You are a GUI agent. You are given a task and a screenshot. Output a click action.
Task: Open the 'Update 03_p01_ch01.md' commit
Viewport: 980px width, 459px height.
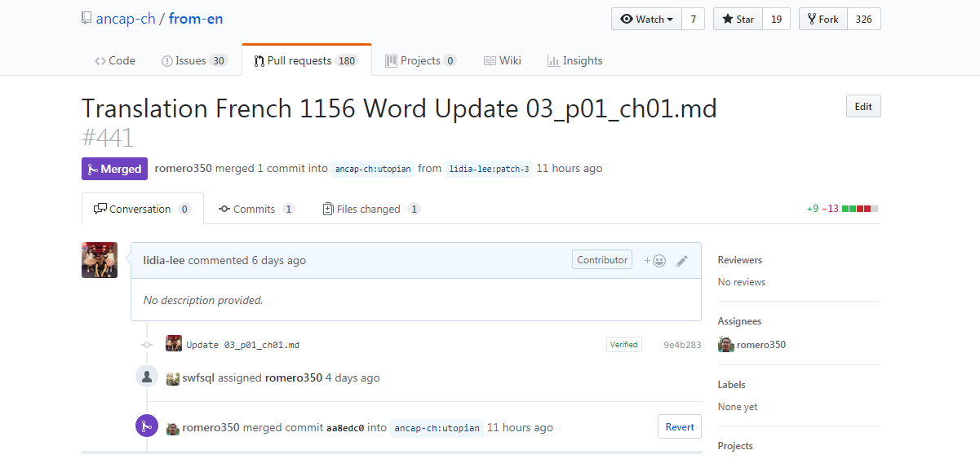click(242, 345)
